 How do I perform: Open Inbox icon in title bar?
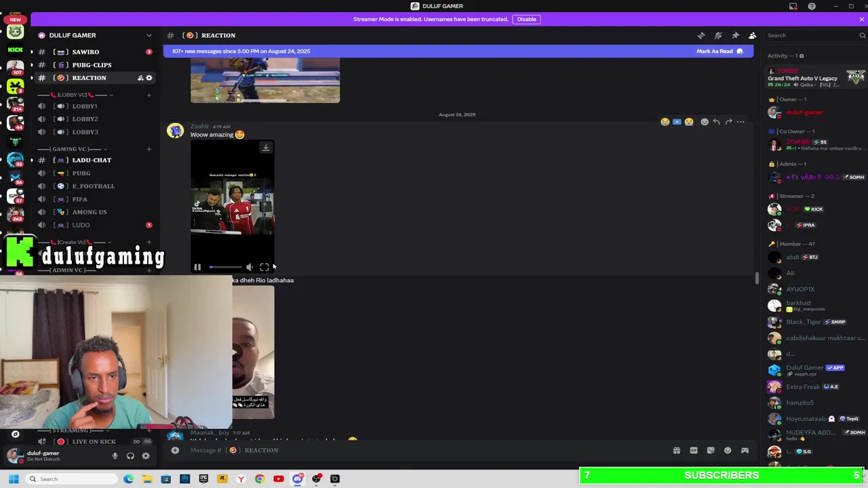793,6
